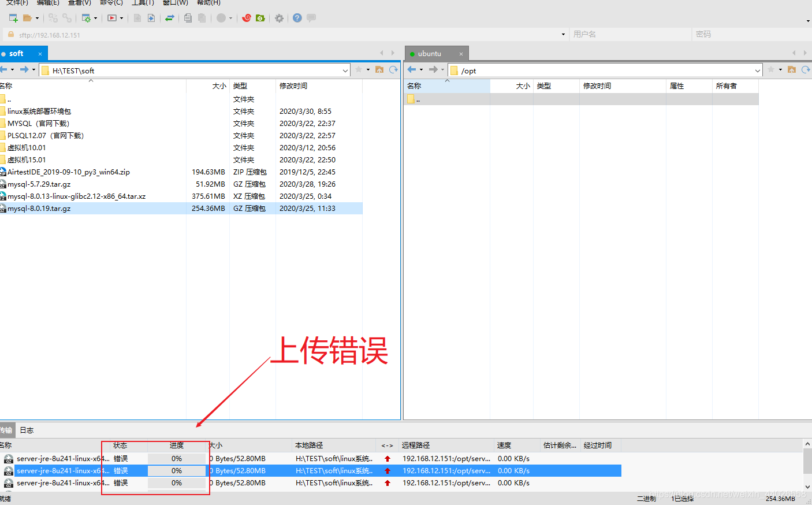Go back in the local soft pane
The width and height of the screenshot is (812, 505).
pos(3,69)
